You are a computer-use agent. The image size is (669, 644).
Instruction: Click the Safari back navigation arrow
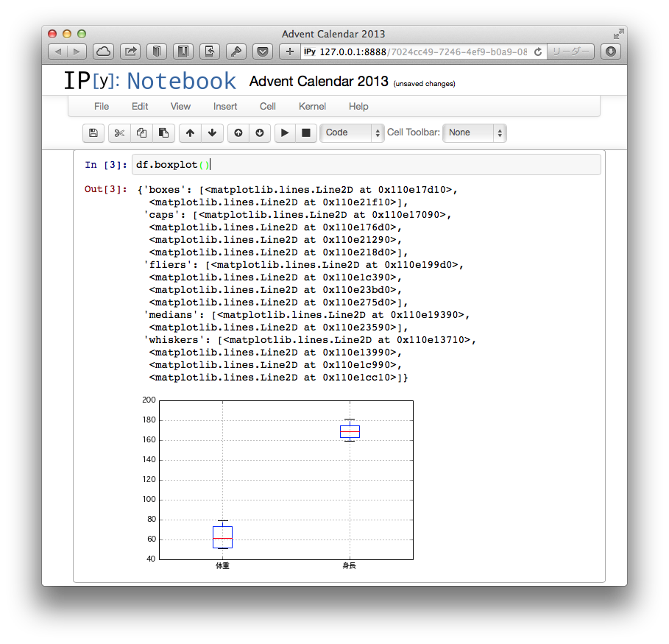[x=58, y=52]
